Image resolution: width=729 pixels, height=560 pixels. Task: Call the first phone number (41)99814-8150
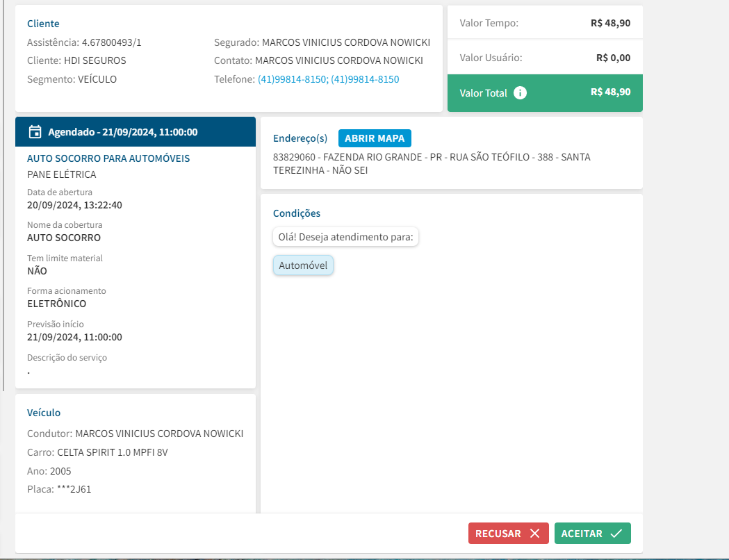point(293,79)
